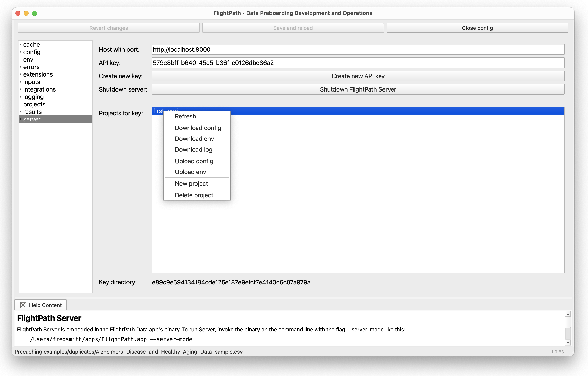Close the Help Content tab with X icon
This screenshot has height=376, width=588.
[23, 305]
